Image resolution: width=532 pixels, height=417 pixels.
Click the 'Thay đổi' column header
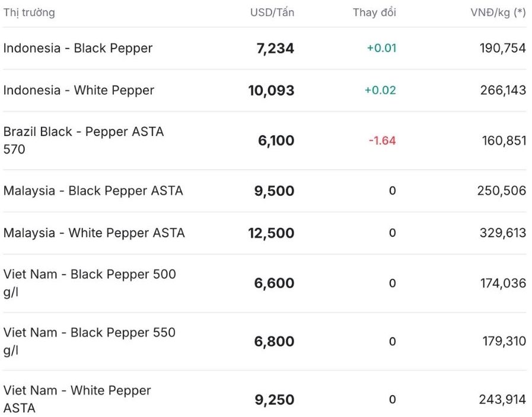pos(374,12)
